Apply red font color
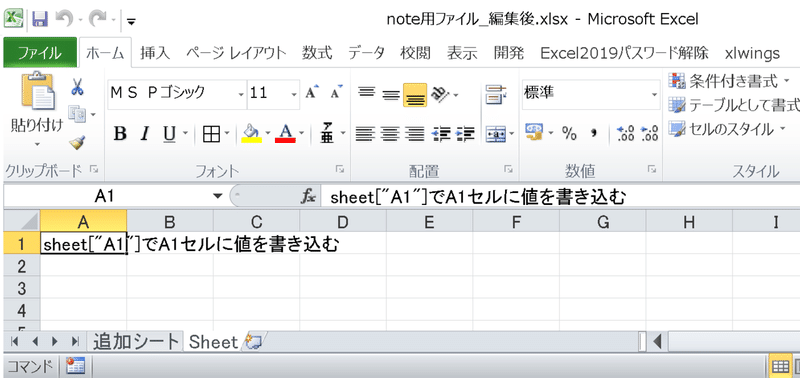Image resolution: width=800 pixels, height=378 pixels. (285, 134)
